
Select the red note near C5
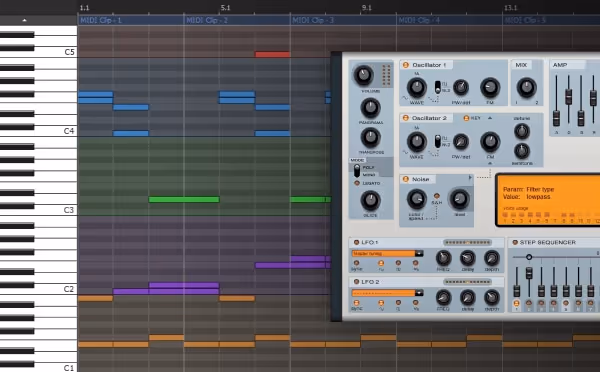click(272, 54)
